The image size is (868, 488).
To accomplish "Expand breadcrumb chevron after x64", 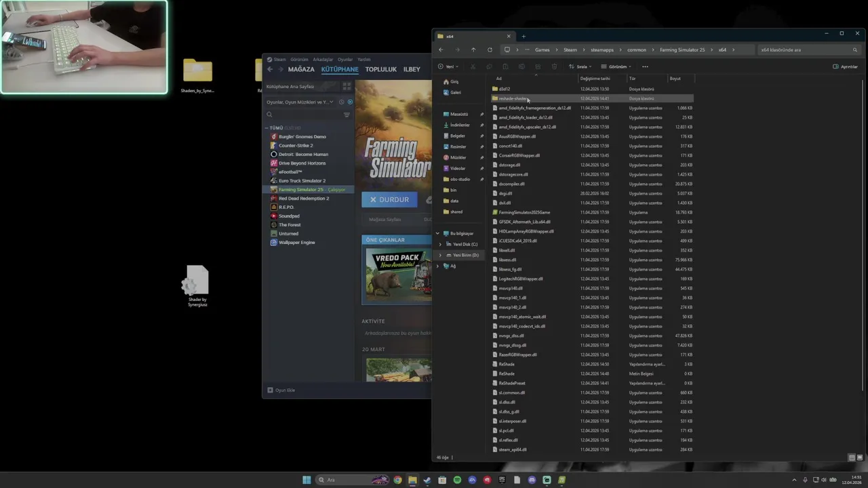I will tap(732, 49).
